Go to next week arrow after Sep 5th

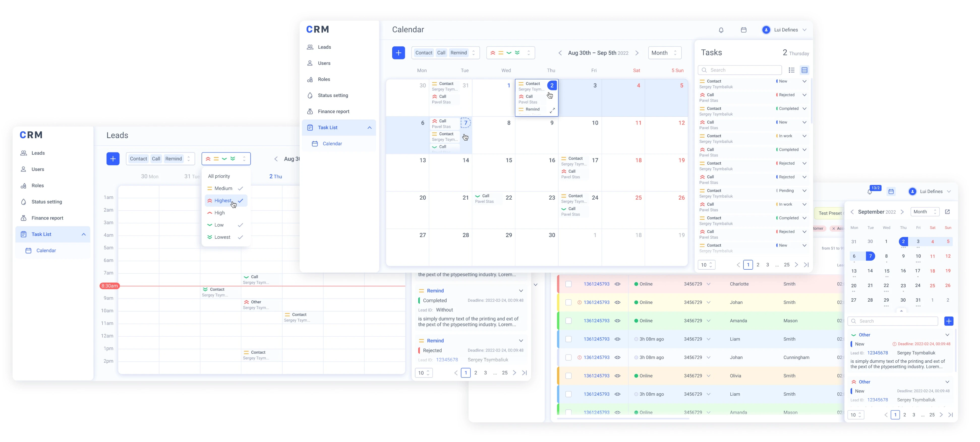pos(637,53)
